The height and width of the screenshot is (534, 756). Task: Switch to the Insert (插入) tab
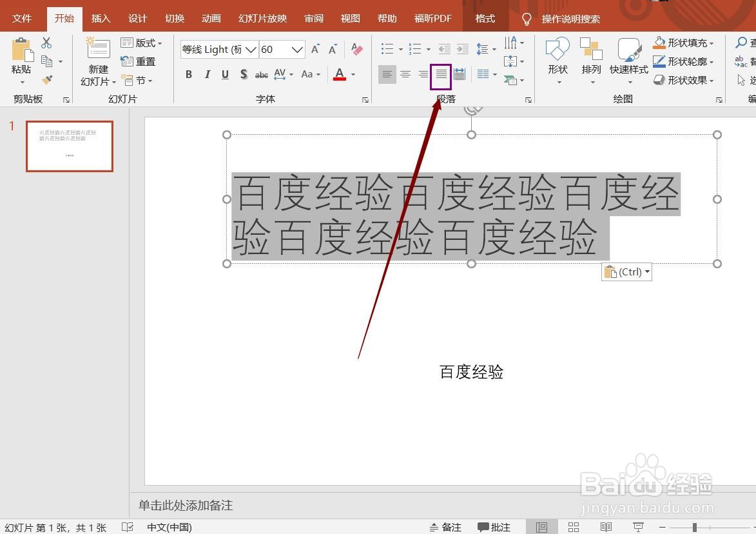click(101, 19)
